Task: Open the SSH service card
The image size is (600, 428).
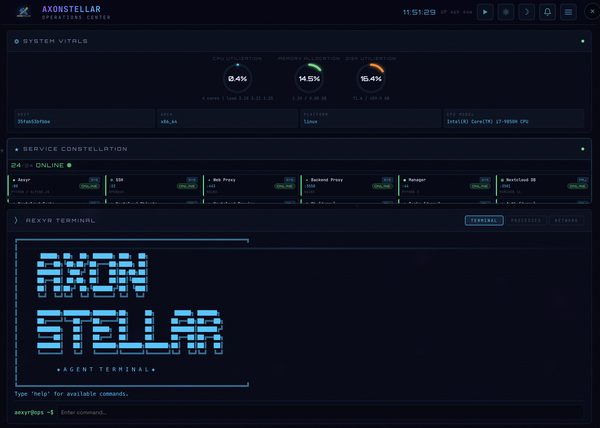Action: 153,186
